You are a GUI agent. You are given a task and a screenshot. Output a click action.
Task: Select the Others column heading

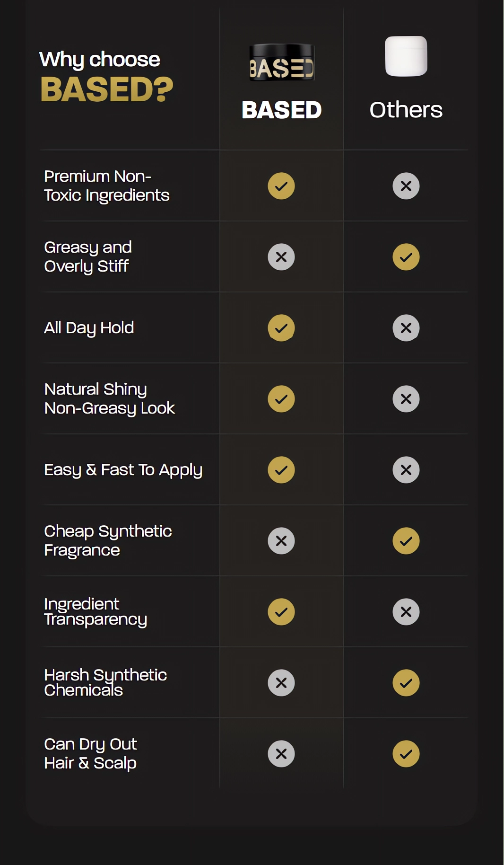[x=406, y=110]
